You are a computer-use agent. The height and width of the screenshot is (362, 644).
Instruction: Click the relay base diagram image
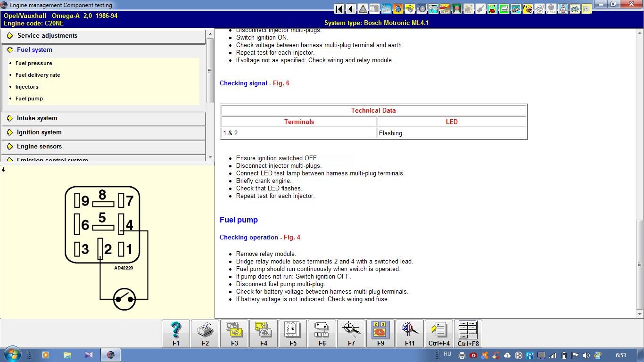click(107, 247)
